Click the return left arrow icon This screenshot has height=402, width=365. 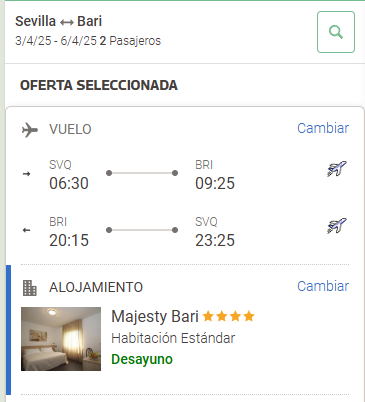(27, 230)
